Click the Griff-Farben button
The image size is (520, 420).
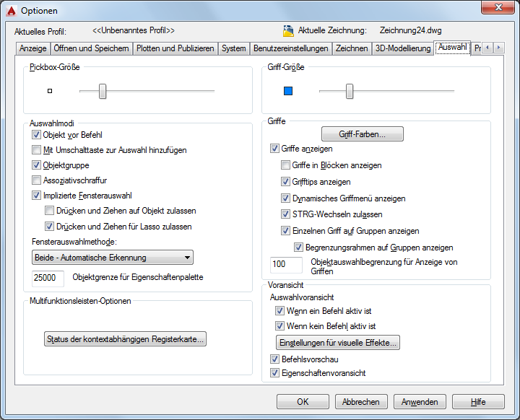[362, 134]
